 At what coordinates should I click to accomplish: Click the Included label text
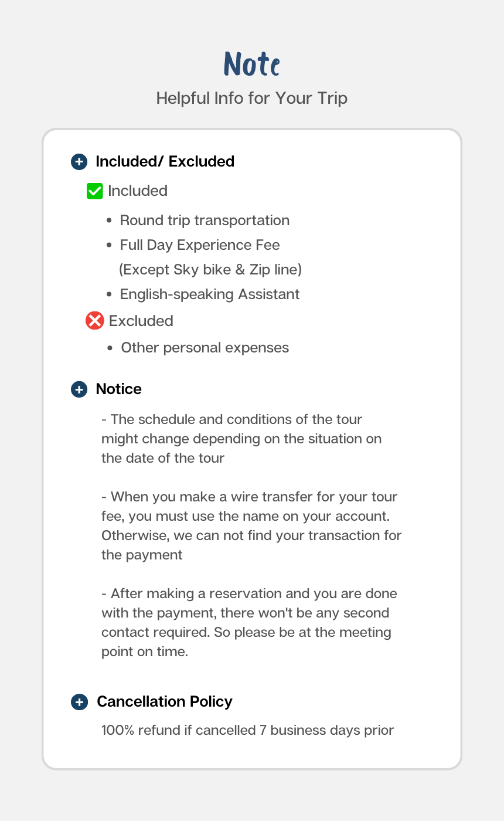pos(138,191)
